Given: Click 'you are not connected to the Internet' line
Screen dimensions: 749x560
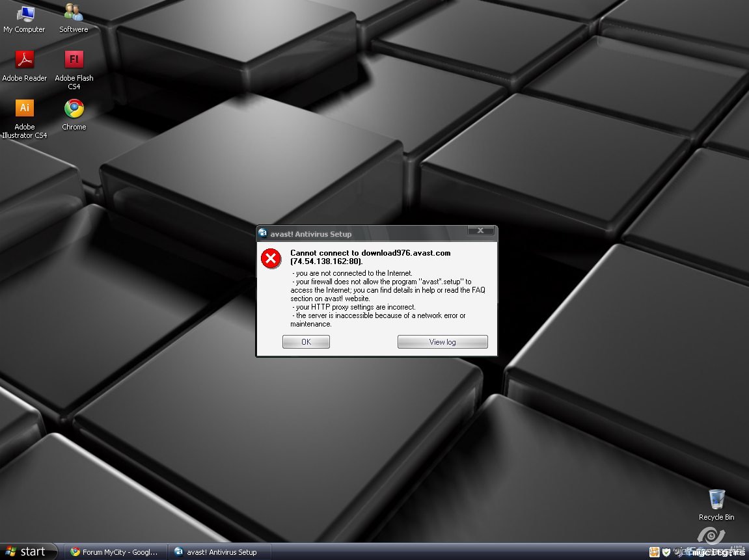Looking at the screenshot, I should [352, 273].
